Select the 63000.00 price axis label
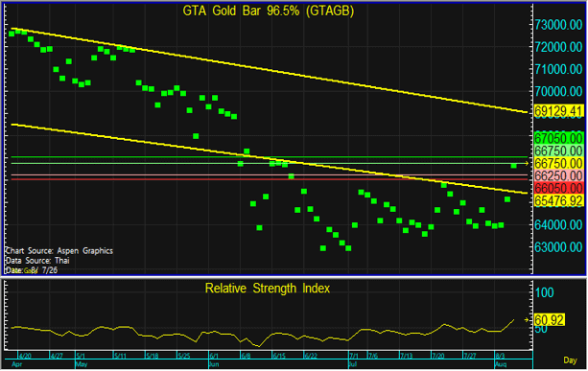The height and width of the screenshot is (371, 588). (x=558, y=247)
